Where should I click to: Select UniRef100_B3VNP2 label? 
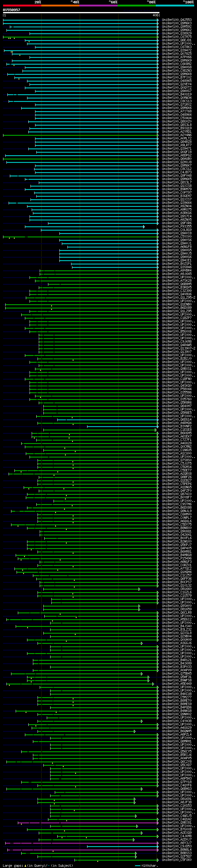tap(177, 426)
